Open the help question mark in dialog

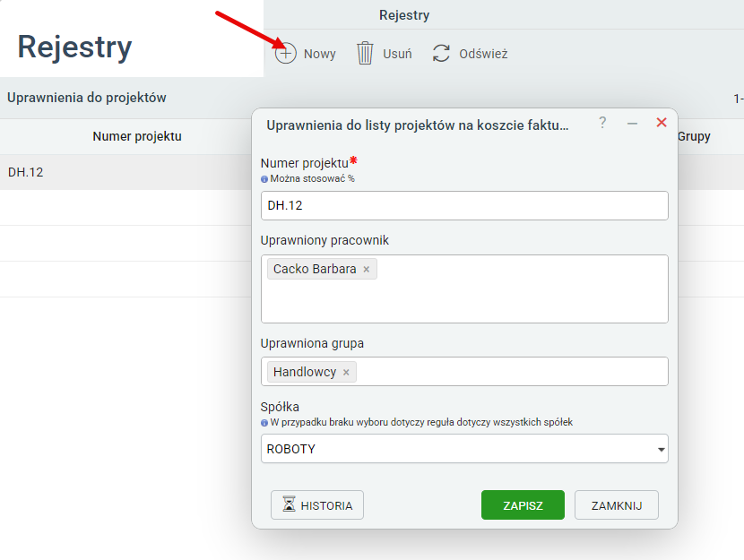602,123
